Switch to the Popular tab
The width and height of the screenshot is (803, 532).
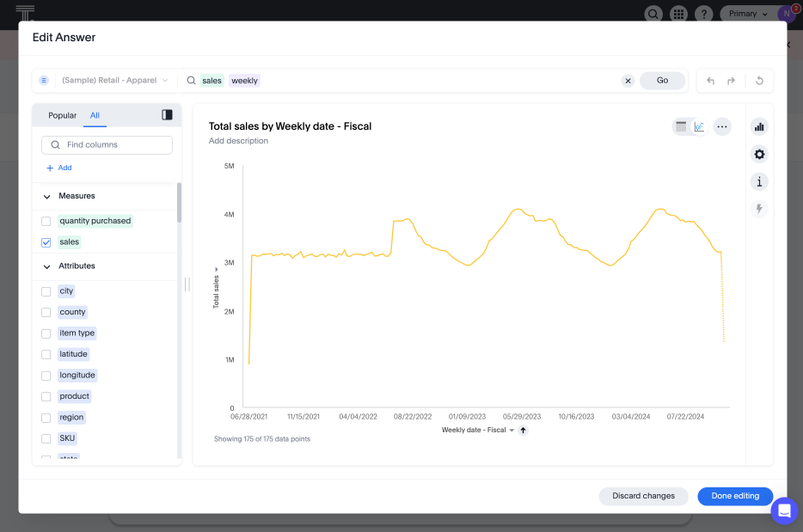[x=62, y=115]
